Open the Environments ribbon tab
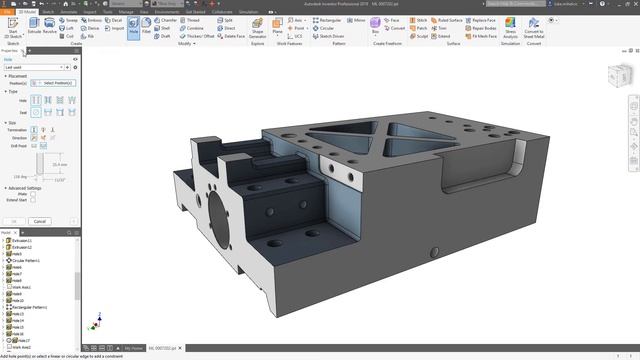The height and width of the screenshot is (360, 640). 167,12
